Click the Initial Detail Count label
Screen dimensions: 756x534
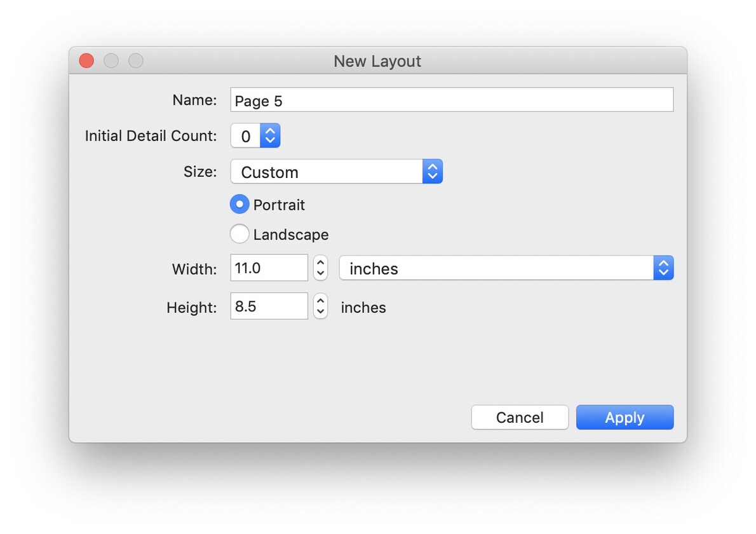coord(151,135)
